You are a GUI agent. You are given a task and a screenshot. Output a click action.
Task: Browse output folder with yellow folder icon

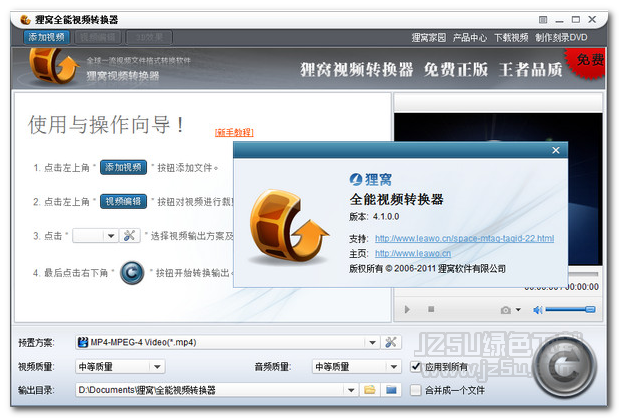370,390
